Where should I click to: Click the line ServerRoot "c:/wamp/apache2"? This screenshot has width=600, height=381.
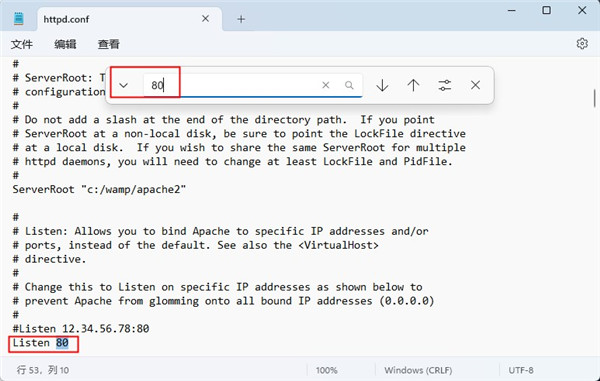(99, 189)
